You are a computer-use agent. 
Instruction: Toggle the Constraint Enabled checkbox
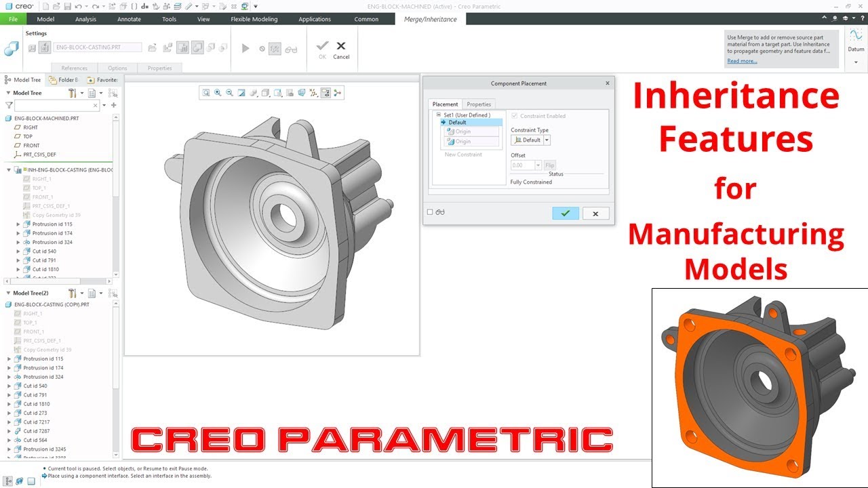coord(514,116)
